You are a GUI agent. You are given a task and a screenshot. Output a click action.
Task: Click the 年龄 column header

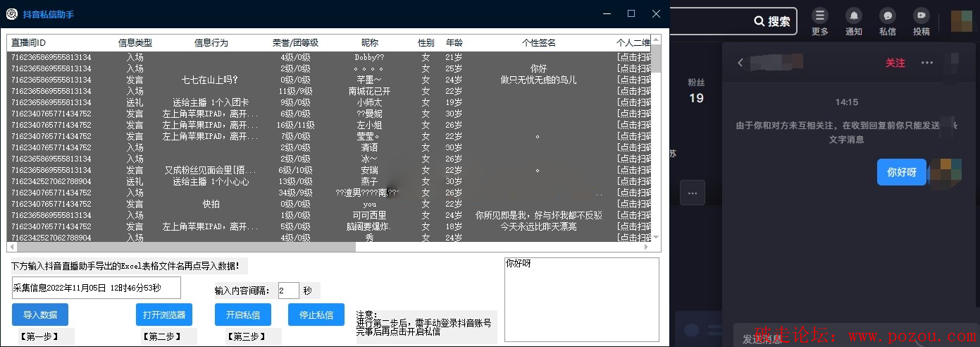point(454,43)
